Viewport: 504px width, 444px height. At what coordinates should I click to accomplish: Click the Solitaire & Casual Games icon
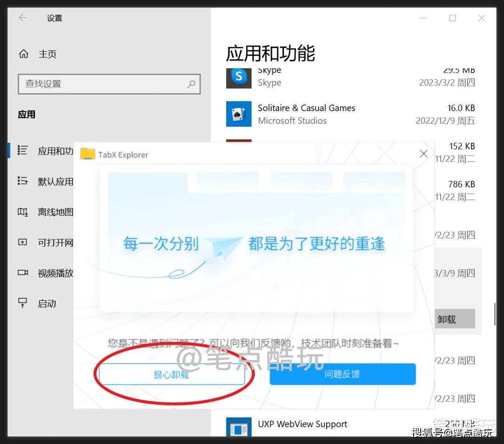239,114
